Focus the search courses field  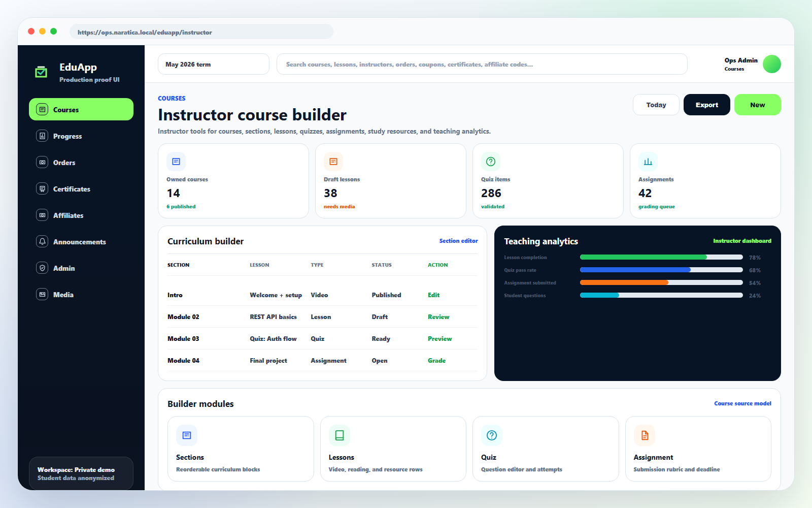[x=482, y=64]
